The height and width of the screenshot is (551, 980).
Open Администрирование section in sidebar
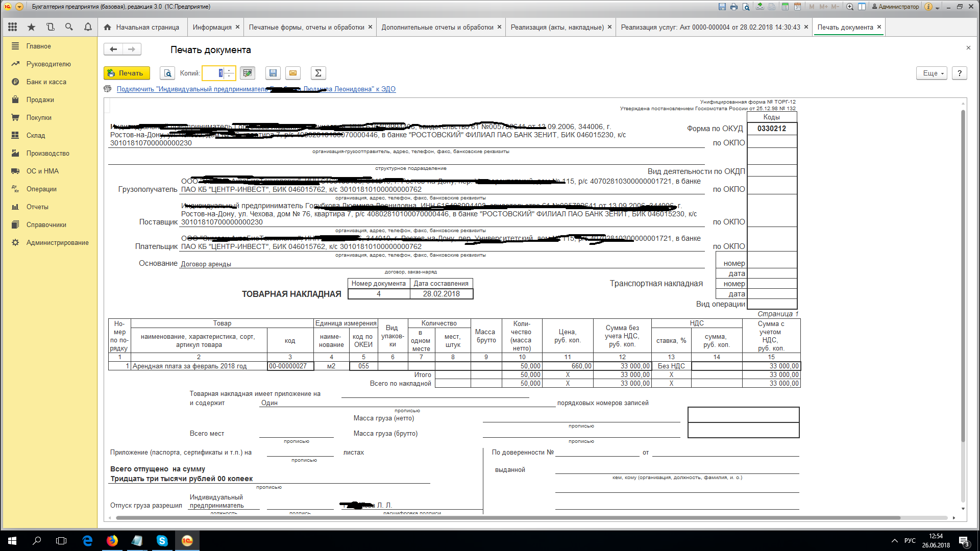pos(50,242)
